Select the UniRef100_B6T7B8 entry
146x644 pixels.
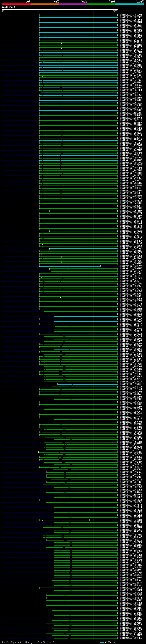pos(131,72)
